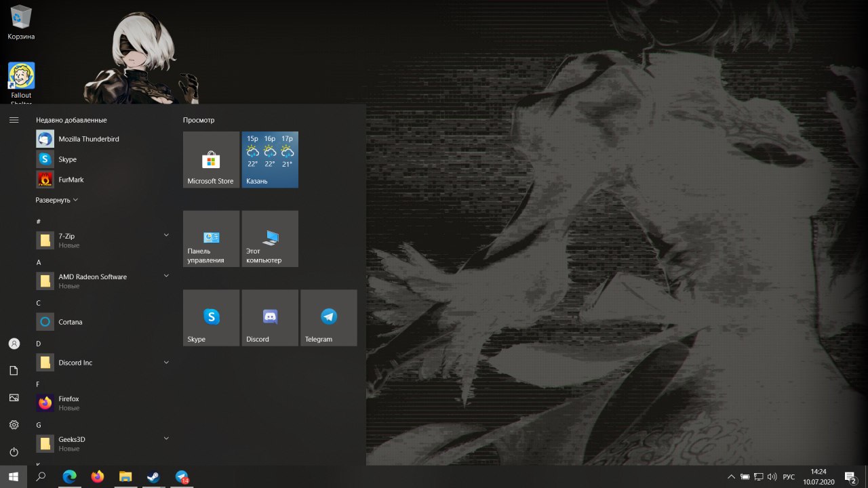
Task: Click the Power button in Start
Action: pyautogui.click(x=14, y=452)
